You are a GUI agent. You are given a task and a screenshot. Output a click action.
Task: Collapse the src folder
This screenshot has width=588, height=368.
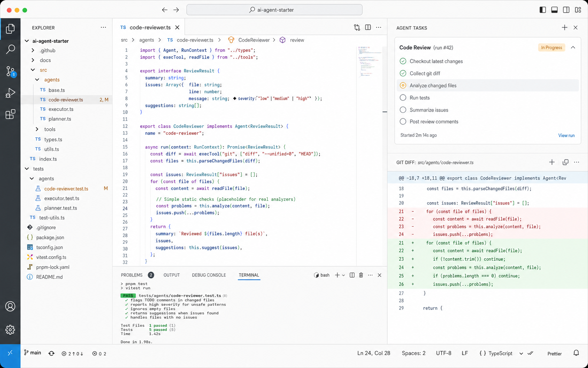coord(33,70)
